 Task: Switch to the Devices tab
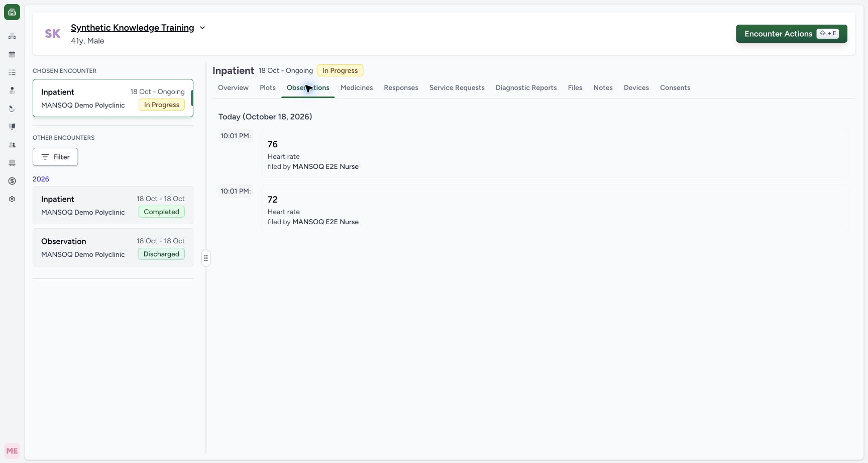coord(636,87)
